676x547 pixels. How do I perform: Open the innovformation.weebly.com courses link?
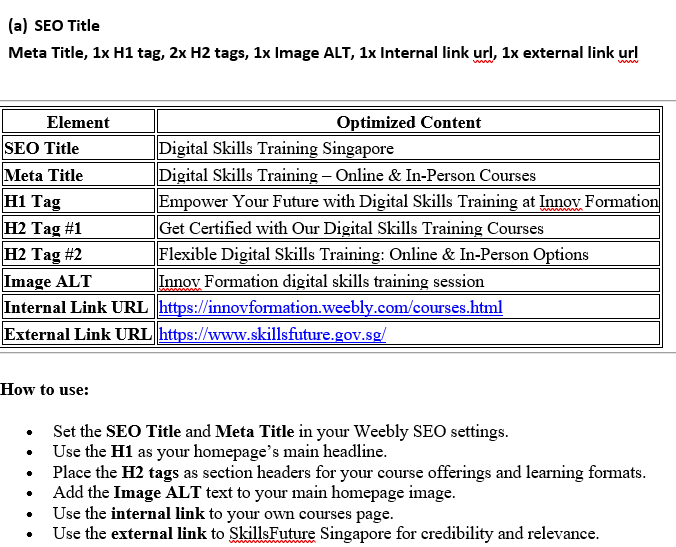[x=331, y=307]
